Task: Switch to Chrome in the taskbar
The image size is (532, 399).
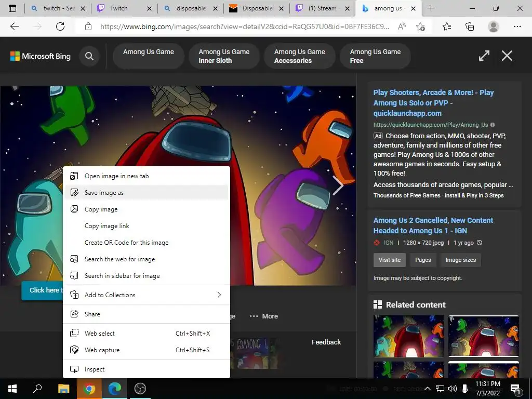Action: click(89, 389)
